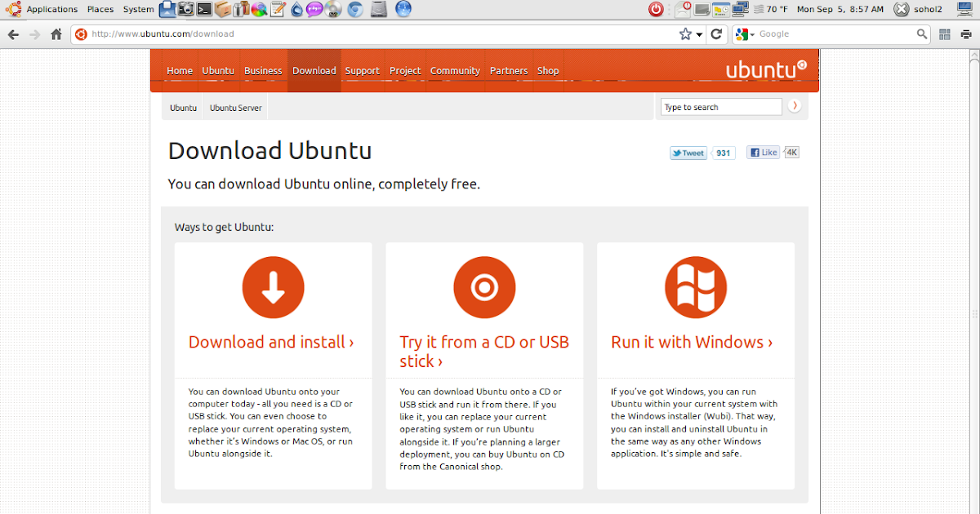Open the 'Run it with Windows' link

pyautogui.click(x=692, y=342)
